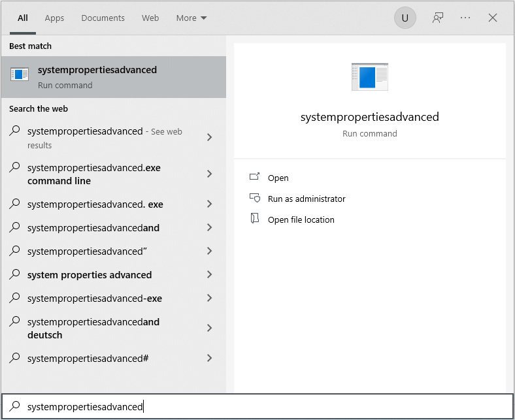This screenshot has width=515, height=420.
Task: Open the feedback icon in header
Action: (438, 18)
